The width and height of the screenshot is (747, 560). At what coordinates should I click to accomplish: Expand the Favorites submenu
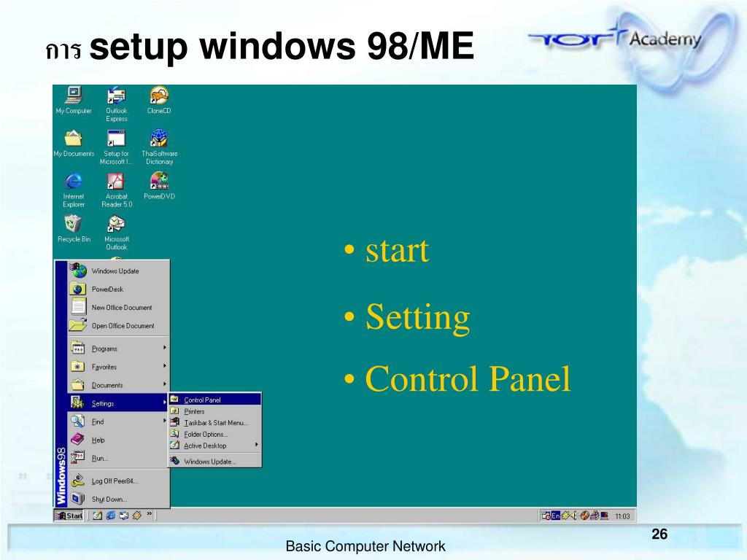(x=119, y=367)
